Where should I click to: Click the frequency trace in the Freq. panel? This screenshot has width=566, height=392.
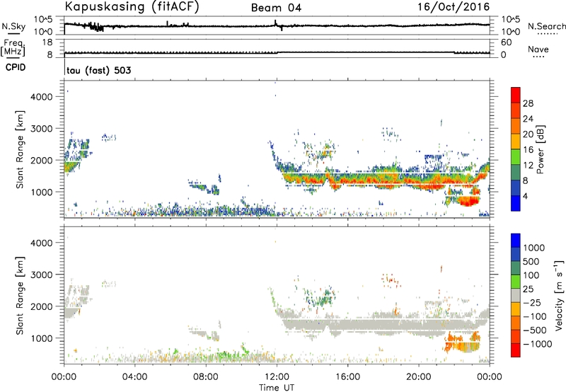[277, 52]
